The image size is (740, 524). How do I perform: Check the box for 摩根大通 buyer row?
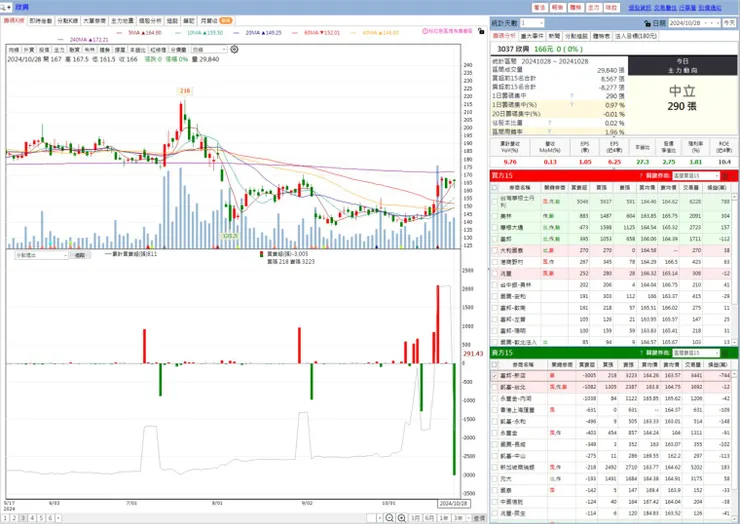pyautogui.click(x=495, y=227)
